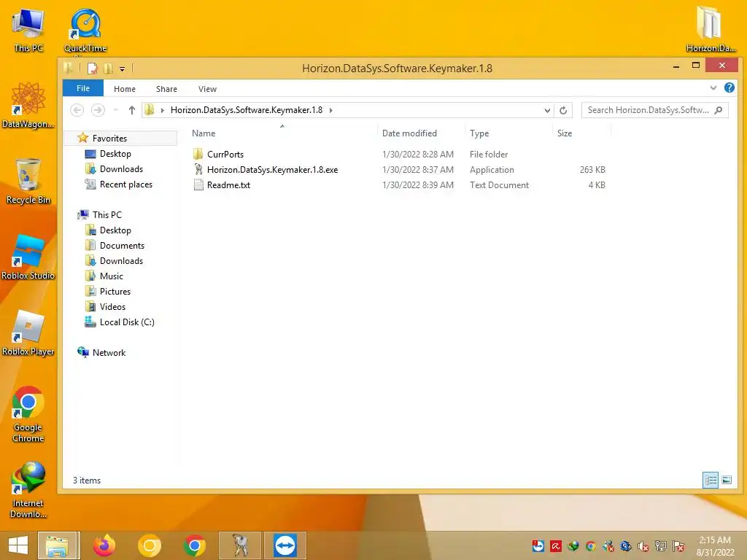The image size is (747, 560).
Task: Click the breadcrumb arrow after the folder name
Action: point(330,110)
